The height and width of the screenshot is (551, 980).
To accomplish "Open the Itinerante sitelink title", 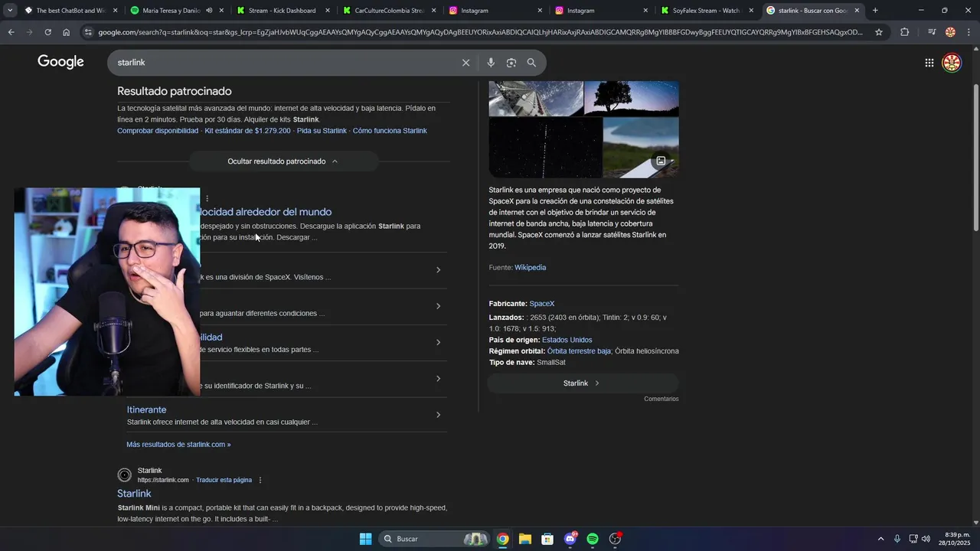I will point(146,410).
